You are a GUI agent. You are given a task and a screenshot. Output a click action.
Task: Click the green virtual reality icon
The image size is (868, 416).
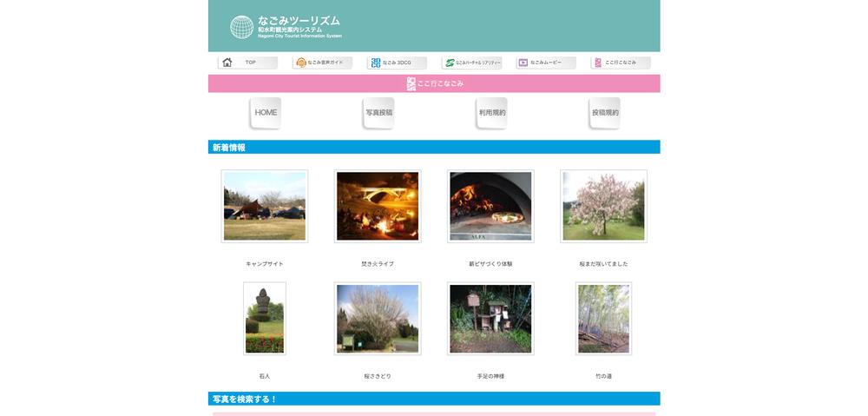click(x=450, y=63)
